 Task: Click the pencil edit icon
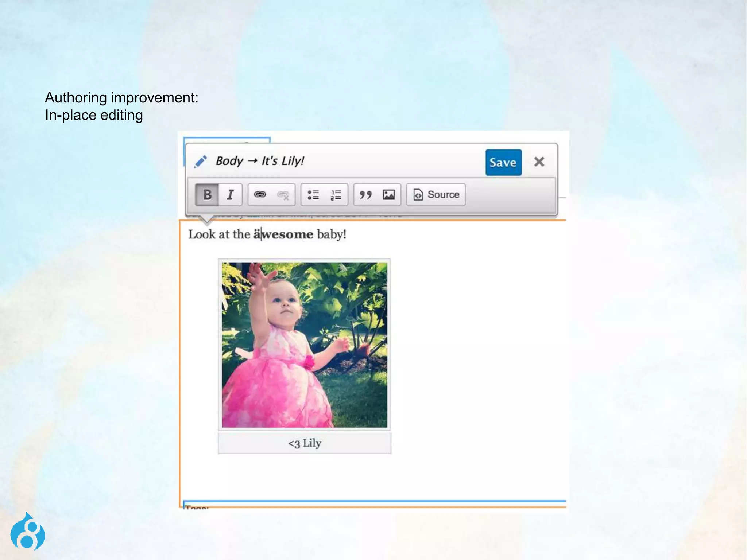[x=200, y=162]
